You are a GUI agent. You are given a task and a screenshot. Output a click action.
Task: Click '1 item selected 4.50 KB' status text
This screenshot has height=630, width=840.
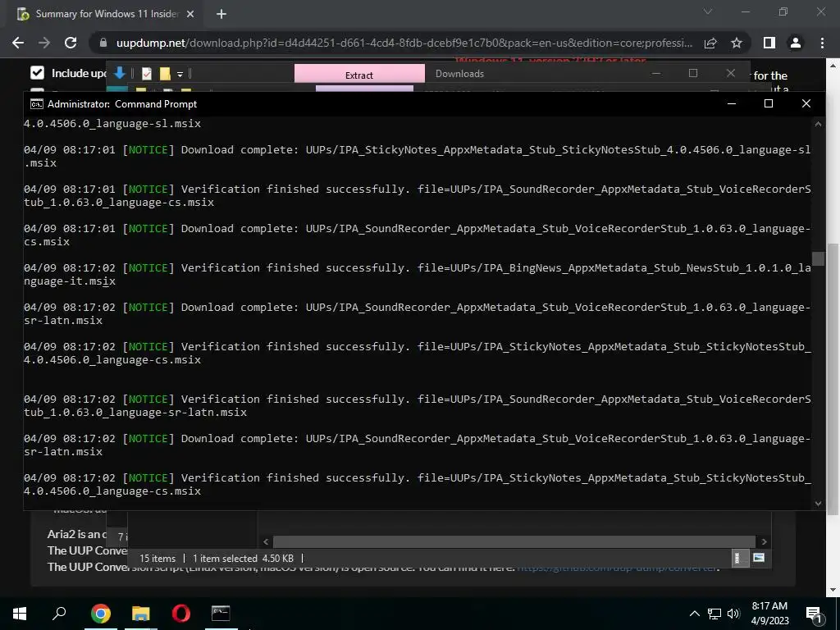[243, 558]
